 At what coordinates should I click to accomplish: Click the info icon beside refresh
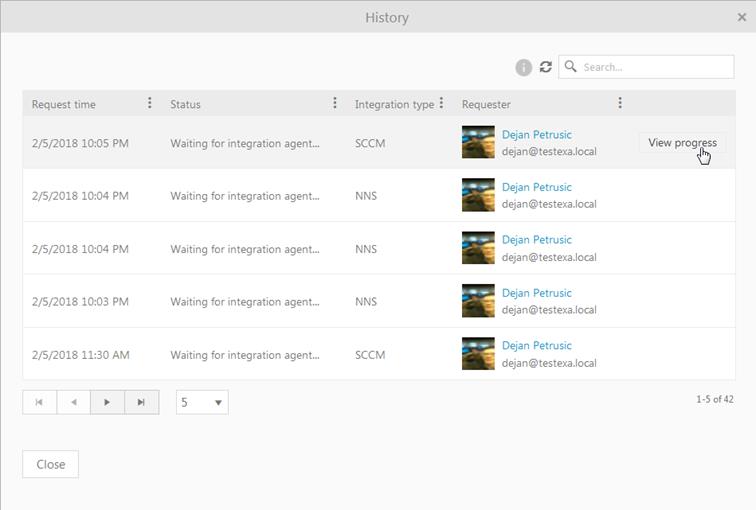click(523, 67)
